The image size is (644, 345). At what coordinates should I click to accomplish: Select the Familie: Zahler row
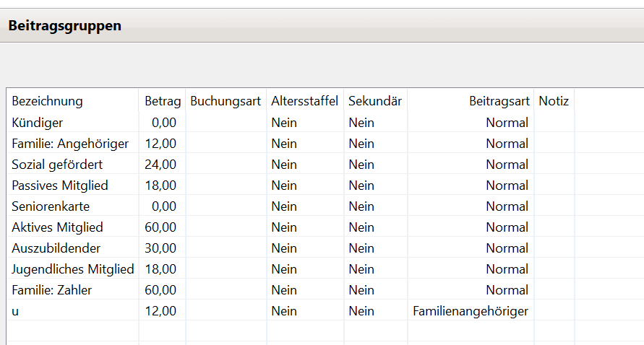[52, 290]
